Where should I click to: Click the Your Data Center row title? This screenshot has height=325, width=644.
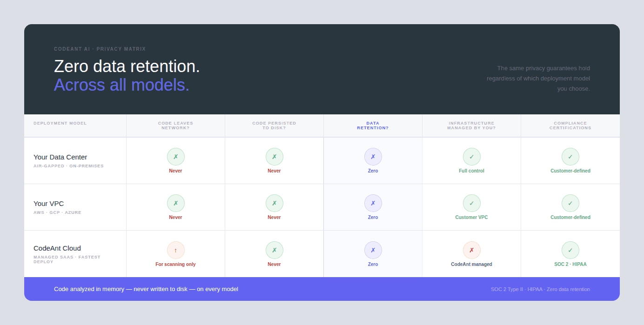60,157
